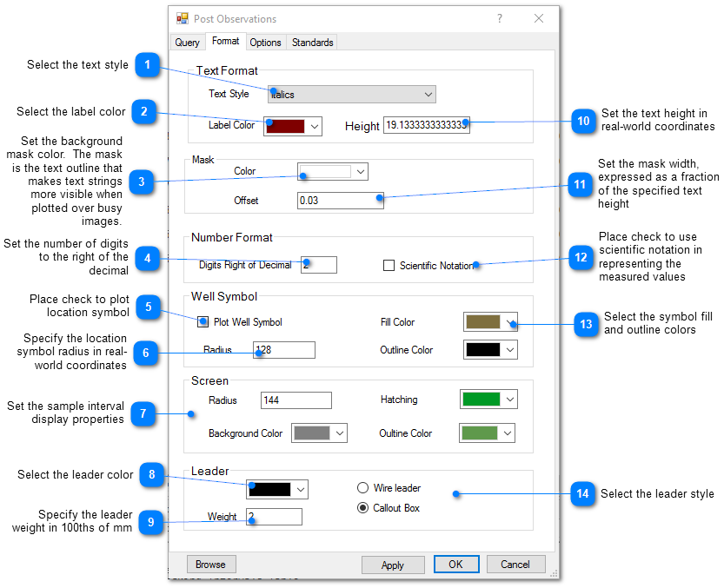Viewport: 724px width, 588px height.
Task: Open the Text Style dropdown
Action: pos(352,94)
